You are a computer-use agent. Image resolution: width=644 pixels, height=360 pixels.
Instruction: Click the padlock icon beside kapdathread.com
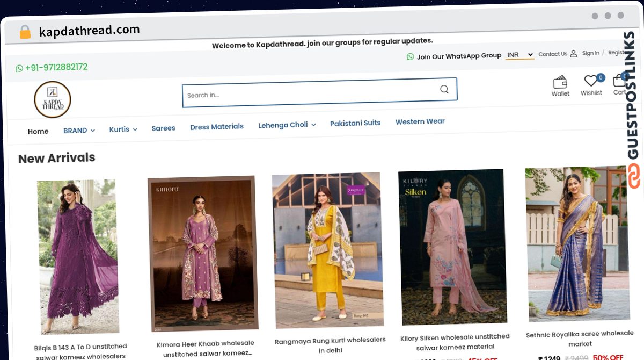point(25,32)
